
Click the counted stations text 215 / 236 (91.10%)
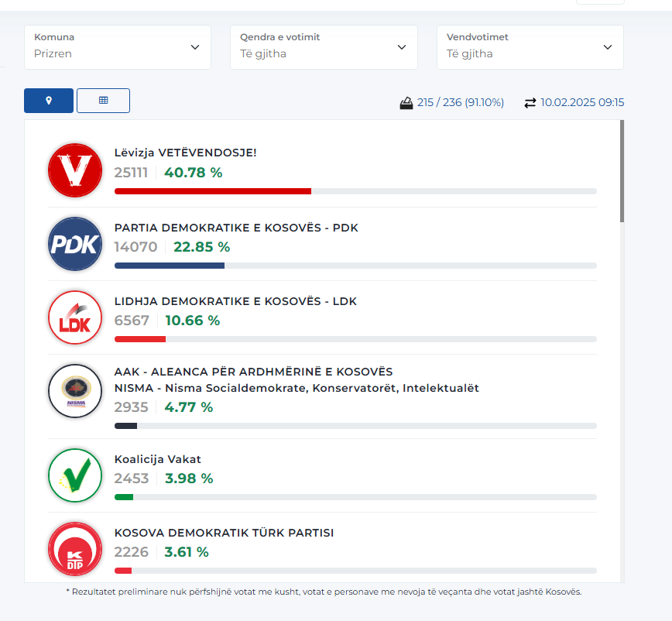coord(461,102)
